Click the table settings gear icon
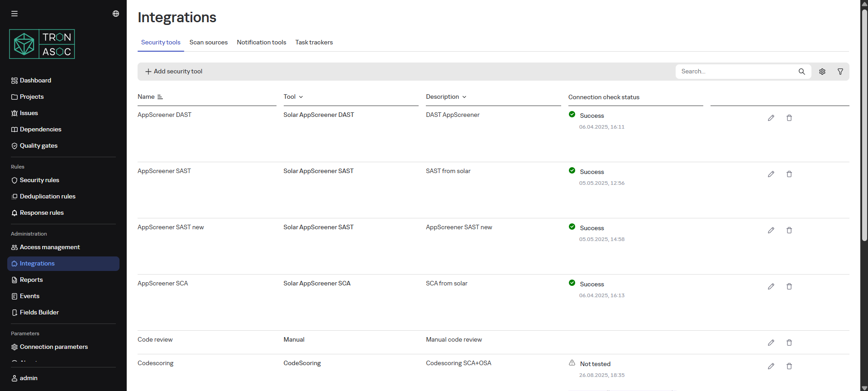Screen dimensions: 868x391 point(822,72)
